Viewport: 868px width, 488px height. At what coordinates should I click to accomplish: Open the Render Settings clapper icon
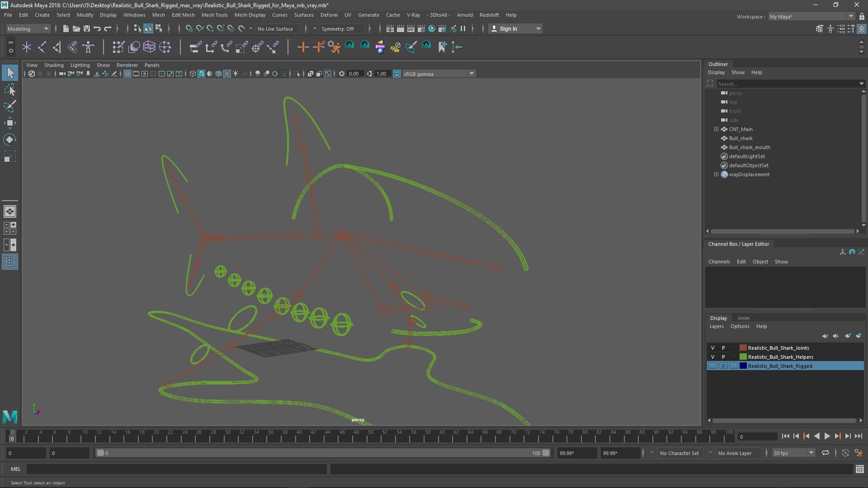421,28
